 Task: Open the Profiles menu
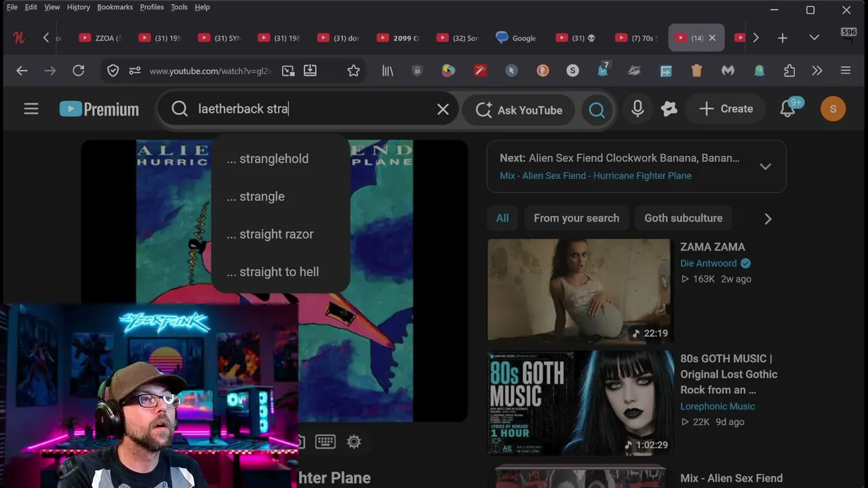point(152,7)
